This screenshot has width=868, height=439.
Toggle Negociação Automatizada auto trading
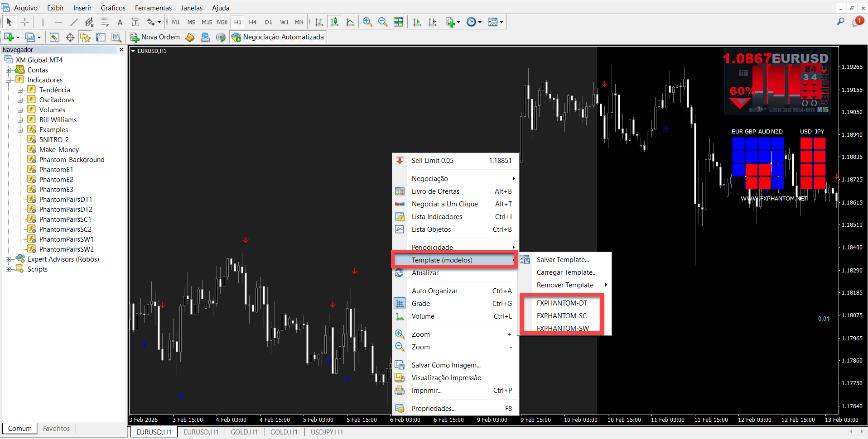click(x=278, y=37)
